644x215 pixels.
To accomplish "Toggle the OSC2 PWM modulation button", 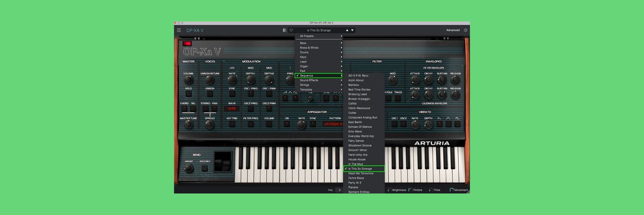I will [269, 109].
